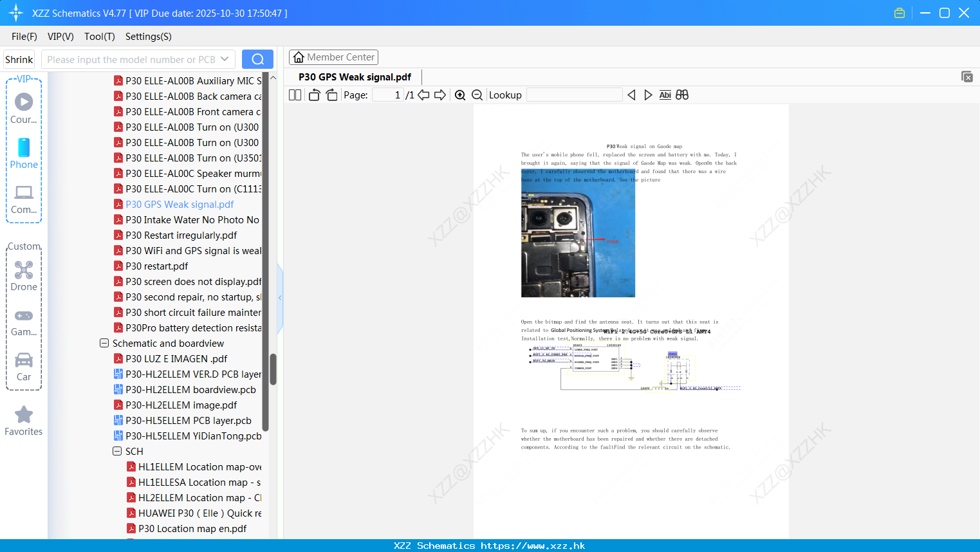Click the yellow VIP bag icon in title bar

click(900, 13)
